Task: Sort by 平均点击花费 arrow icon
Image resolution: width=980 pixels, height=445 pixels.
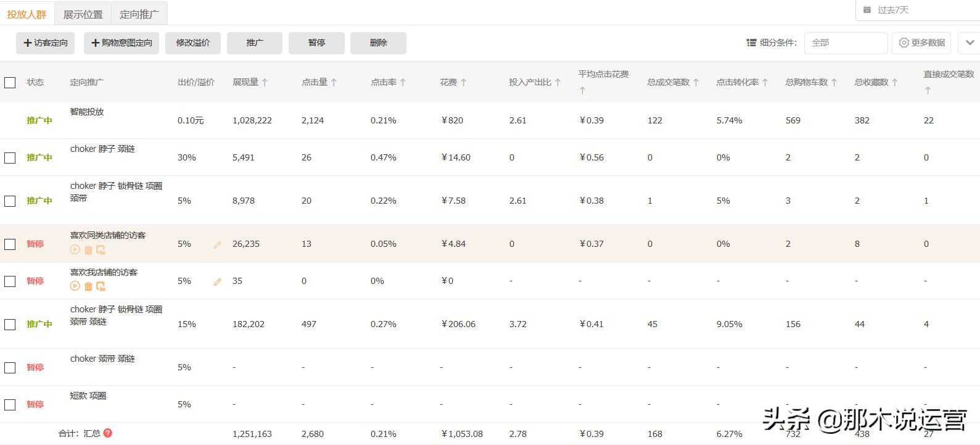Action: [582, 90]
